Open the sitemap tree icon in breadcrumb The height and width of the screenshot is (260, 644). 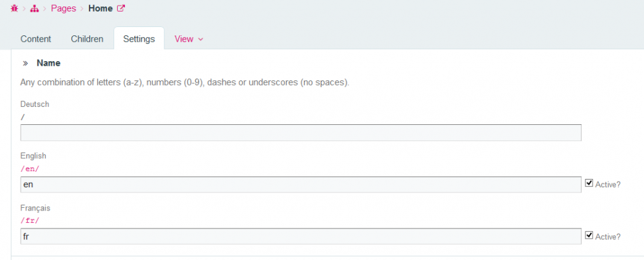34,8
